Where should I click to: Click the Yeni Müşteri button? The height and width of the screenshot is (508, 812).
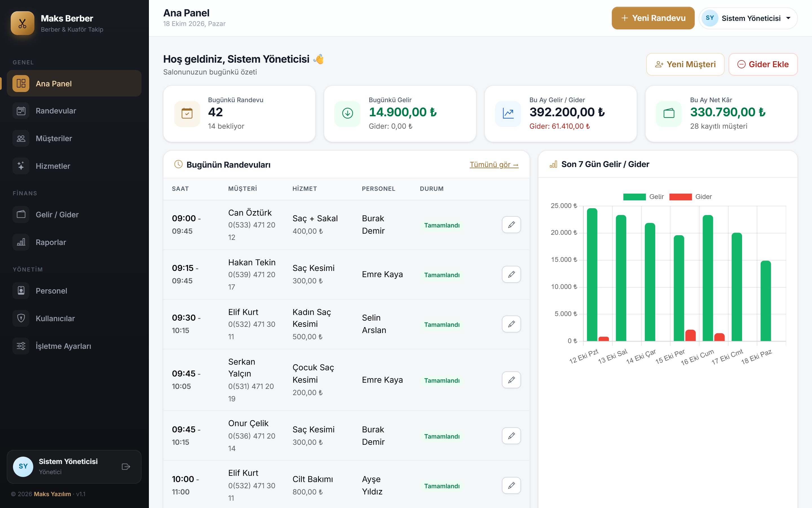[x=685, y=64]
